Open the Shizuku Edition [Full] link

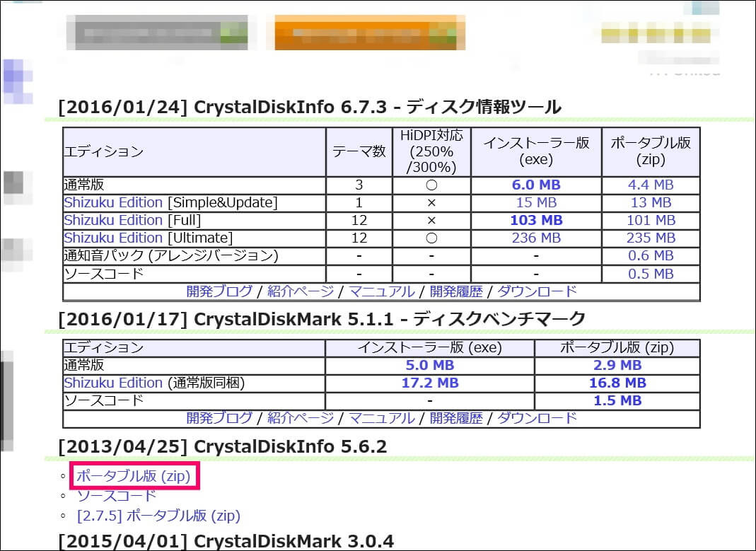pos(113,220)
